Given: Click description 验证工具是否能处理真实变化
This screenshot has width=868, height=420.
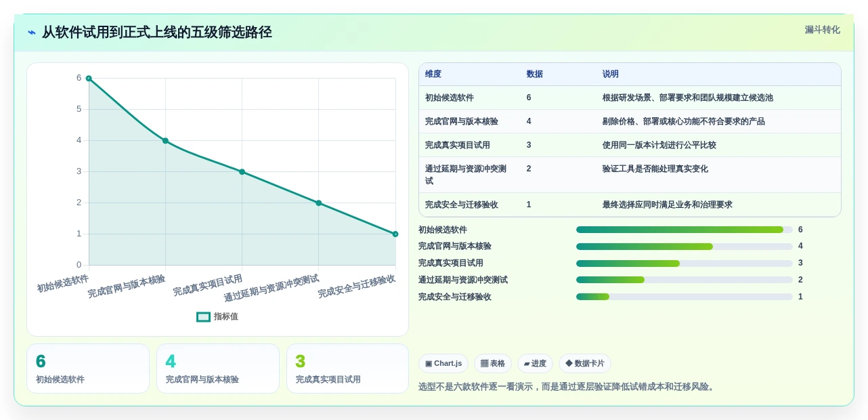Looking at the screenshot, I should (655, 169).
